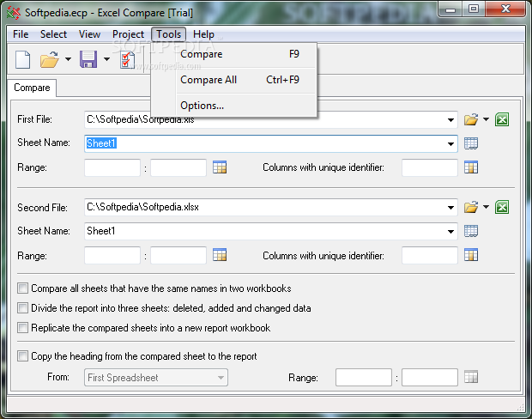
Task: Choose First File unique identifier columns icon
Action: pyautogui.click(x=471, y=167)
